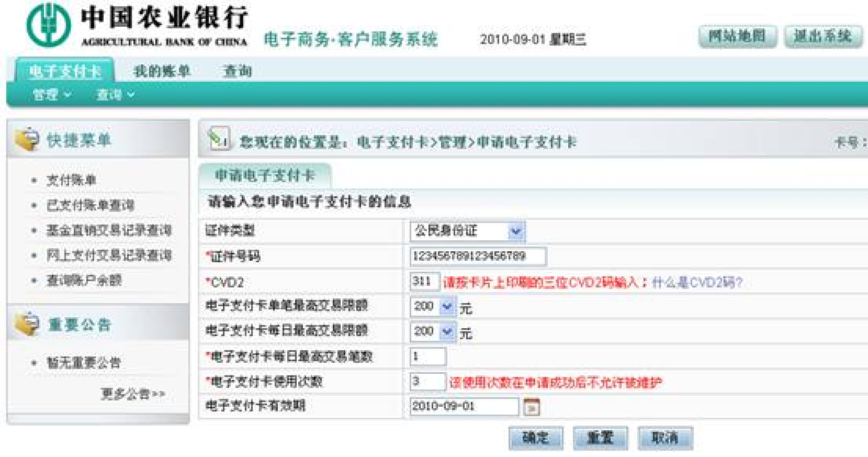Click the 暂无重要公告 announcement text
868x457 pixels.
pos(84,362)
